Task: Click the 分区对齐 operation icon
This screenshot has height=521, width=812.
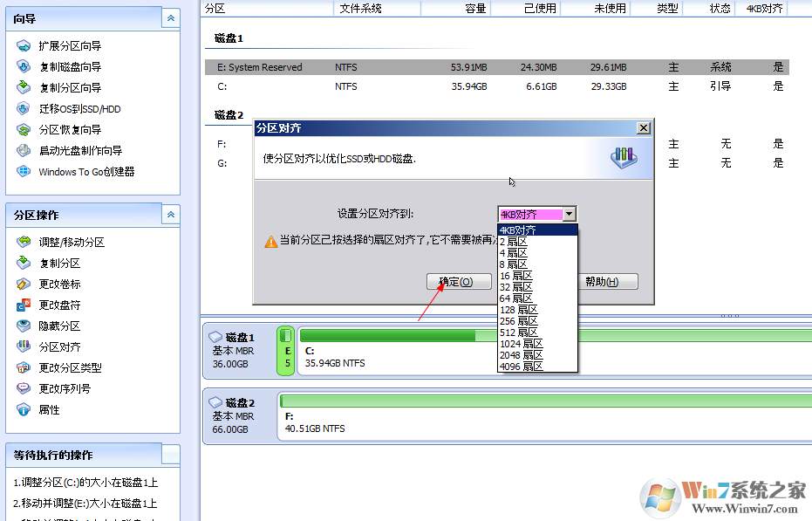Action: click(24, 346)
